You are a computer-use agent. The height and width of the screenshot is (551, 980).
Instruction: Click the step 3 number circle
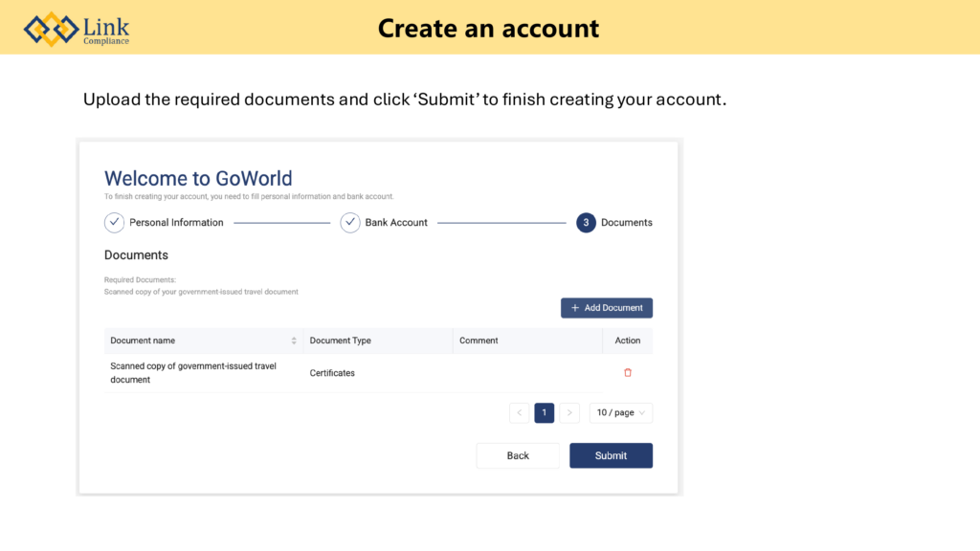(x=586, y=223)
